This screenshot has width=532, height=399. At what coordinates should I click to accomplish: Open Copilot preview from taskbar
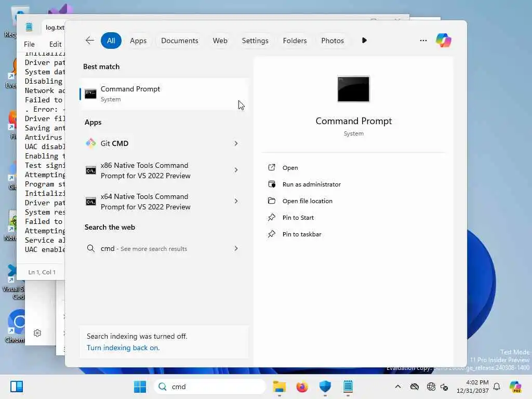[x=515, y=387]
